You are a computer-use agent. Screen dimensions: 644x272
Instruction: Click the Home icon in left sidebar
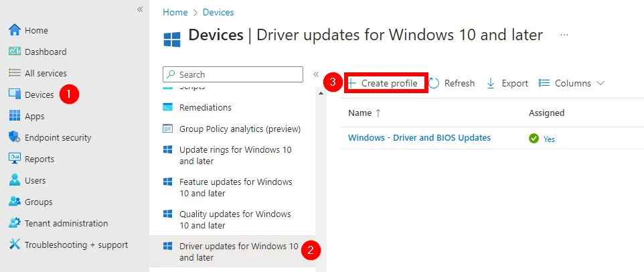click(15, 31)
